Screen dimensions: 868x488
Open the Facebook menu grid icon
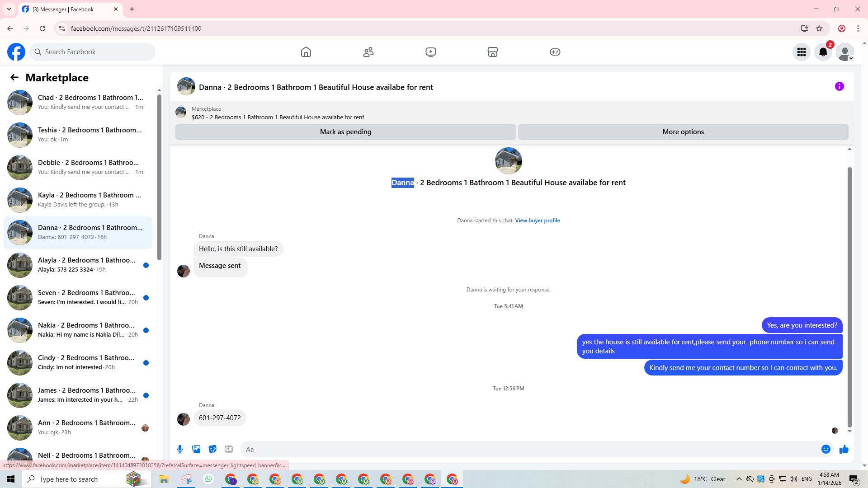802,52
